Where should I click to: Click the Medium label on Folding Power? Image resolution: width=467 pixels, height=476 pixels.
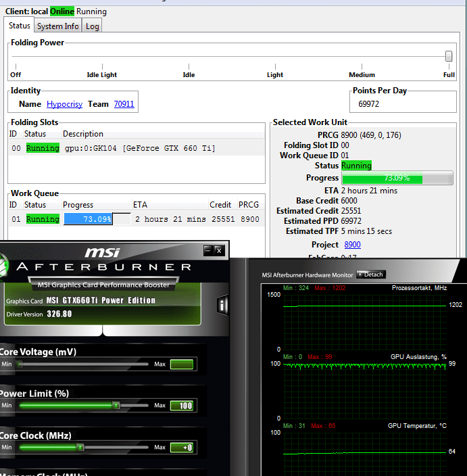pyautogui.click(x=362, y=75)
